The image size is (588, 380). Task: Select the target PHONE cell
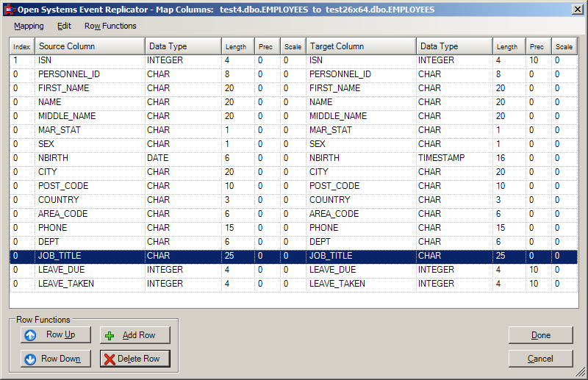click(x=361, y=228)
